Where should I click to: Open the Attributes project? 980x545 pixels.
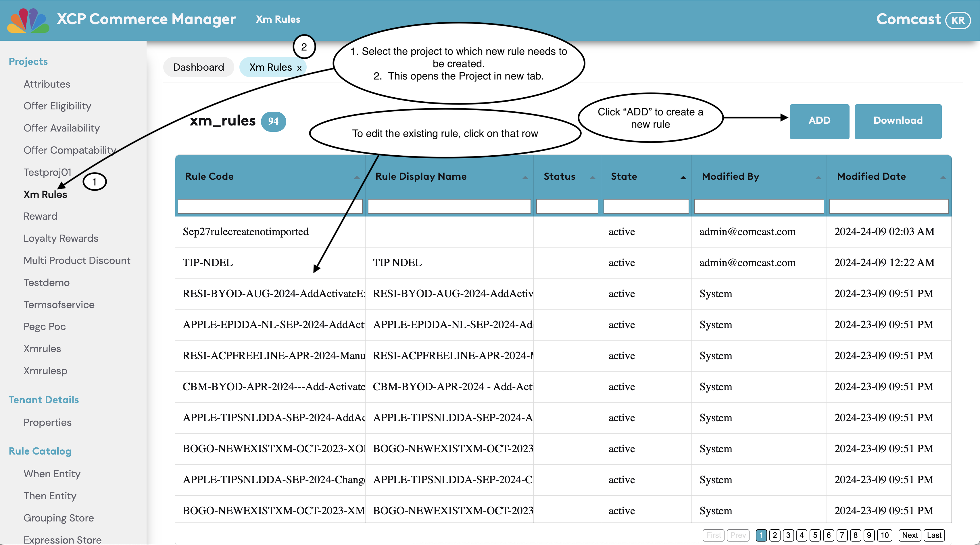pyautogui.click(x=47, y=84)
